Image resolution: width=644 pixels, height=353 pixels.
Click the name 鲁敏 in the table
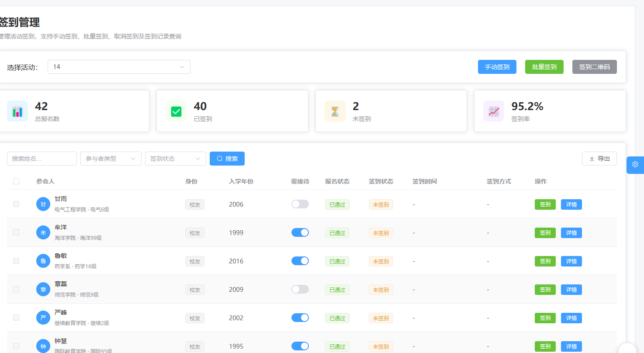(x=61, y=256)
